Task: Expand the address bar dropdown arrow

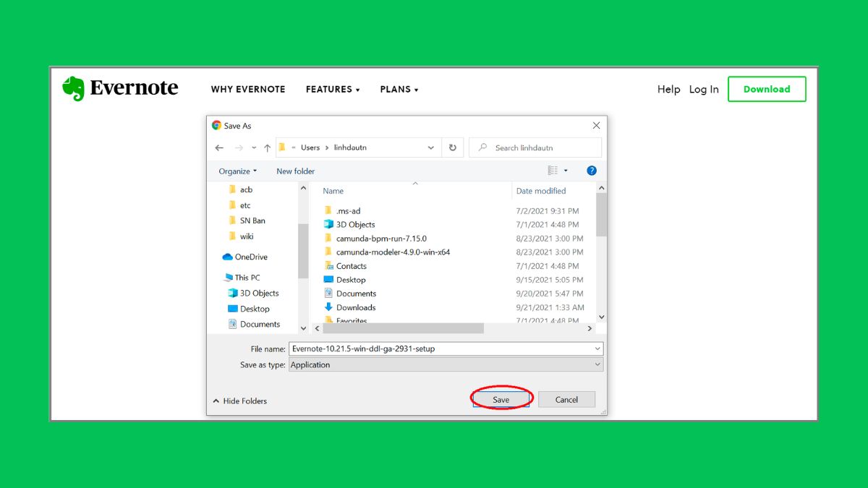Action: tap(432, 147)
